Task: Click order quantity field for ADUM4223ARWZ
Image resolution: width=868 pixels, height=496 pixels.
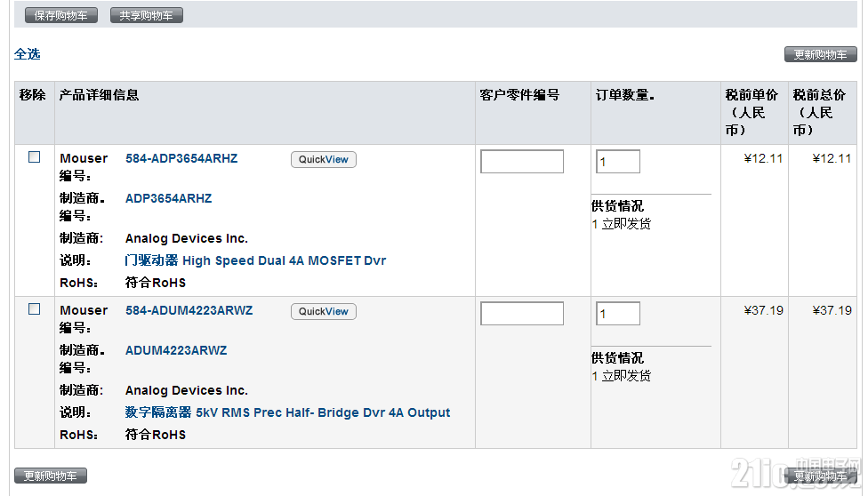Action: (x=617, y=314)
